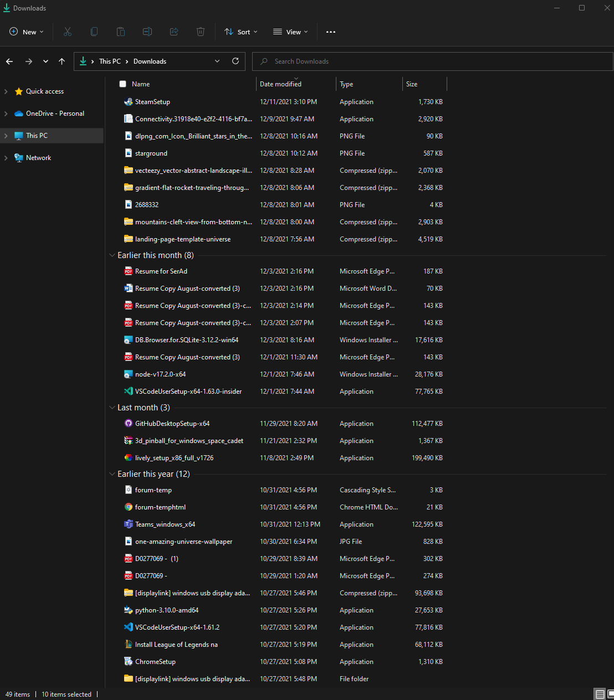Screen dimensions: 614x700
Task: Expand Network in the sidebar
Action: click(x=6, y=157)
